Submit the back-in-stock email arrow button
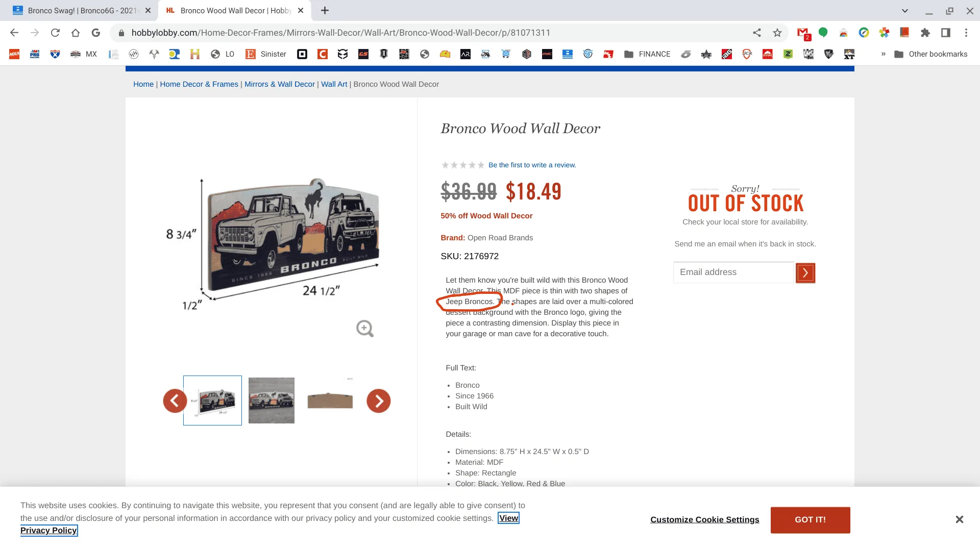 805,273
